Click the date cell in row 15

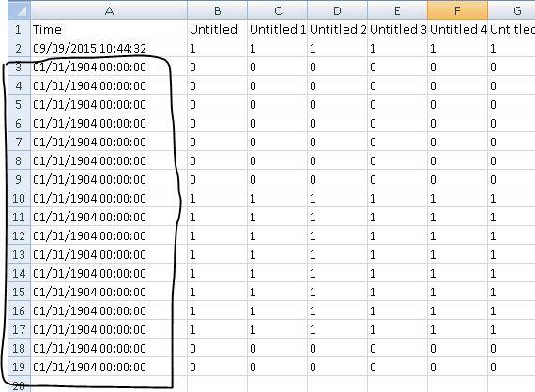click(109, 292)
